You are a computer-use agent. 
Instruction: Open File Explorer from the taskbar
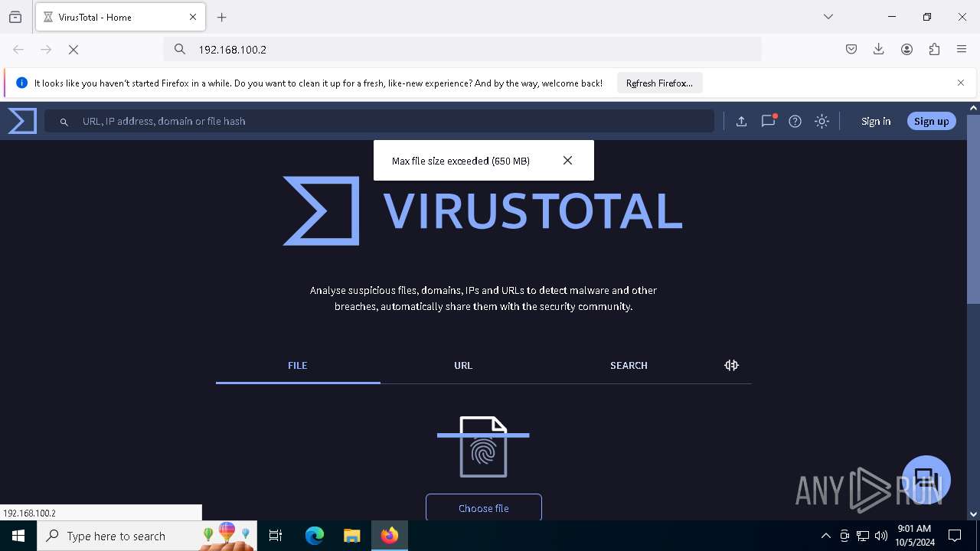coord(351,536)
